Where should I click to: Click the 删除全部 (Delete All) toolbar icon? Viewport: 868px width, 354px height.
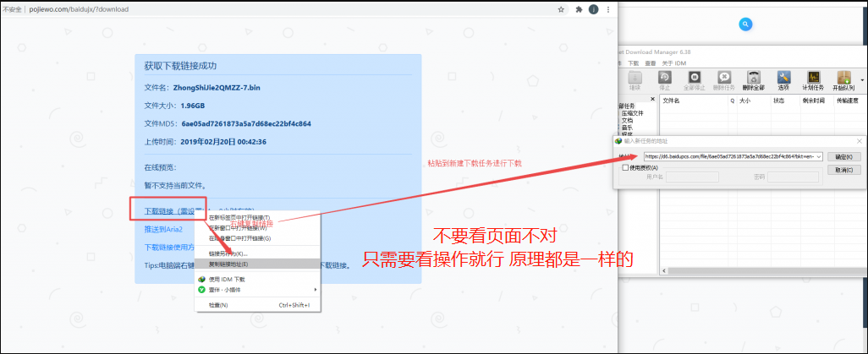click(x=753, y=79)
